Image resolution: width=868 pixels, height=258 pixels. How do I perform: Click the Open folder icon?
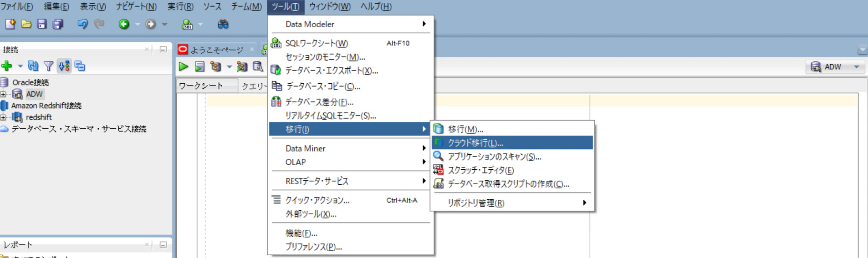(26, 24)
